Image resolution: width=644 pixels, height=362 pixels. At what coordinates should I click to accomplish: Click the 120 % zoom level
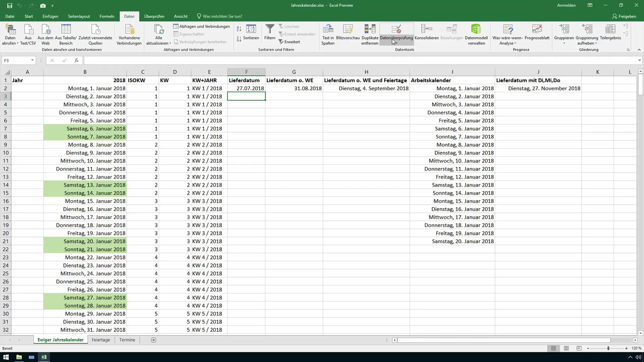pyautogui.click(x=636, y=348)
